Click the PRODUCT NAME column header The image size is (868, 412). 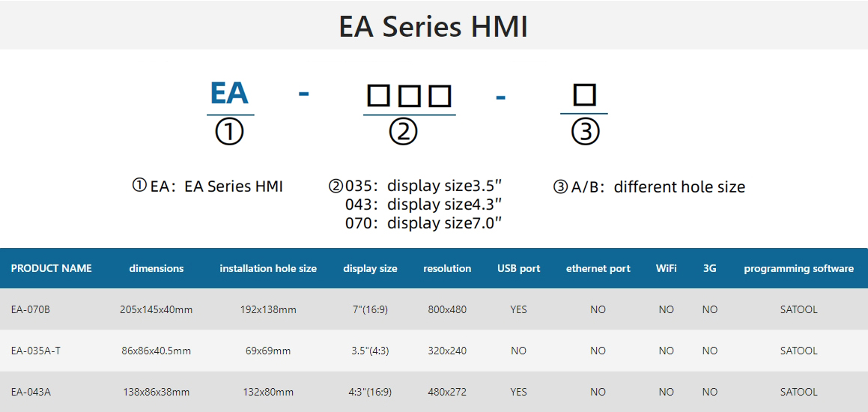point(52,269)
